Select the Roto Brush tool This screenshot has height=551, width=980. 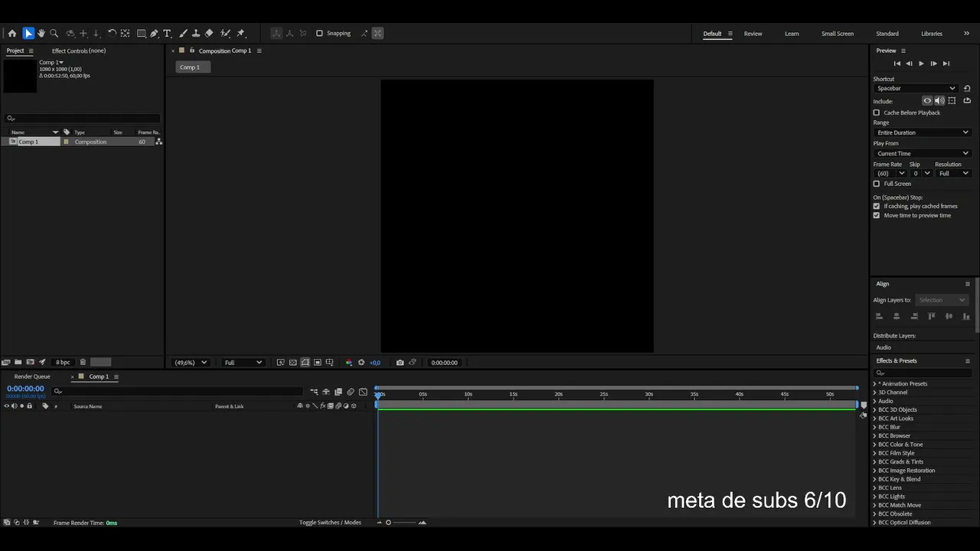(225, 33)
